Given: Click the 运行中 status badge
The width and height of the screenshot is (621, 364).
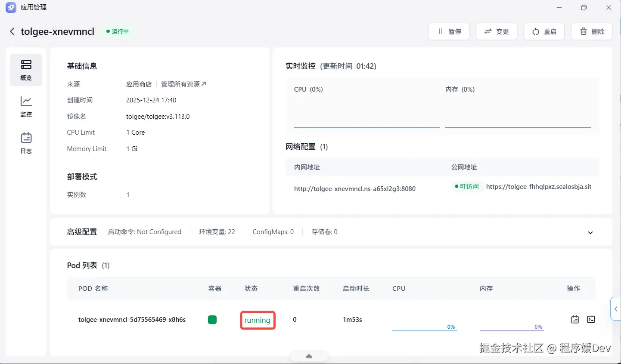Looking at the screenshot, I should tap(118, 31).
